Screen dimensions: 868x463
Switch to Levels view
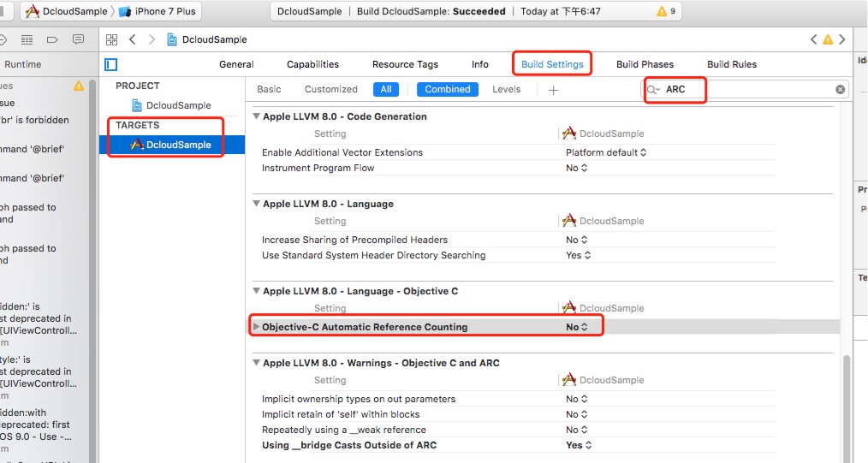click(x=507, y=89)
